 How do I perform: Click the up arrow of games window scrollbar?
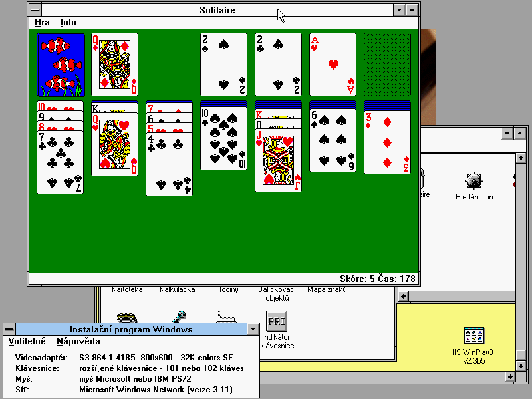point(521,158)
